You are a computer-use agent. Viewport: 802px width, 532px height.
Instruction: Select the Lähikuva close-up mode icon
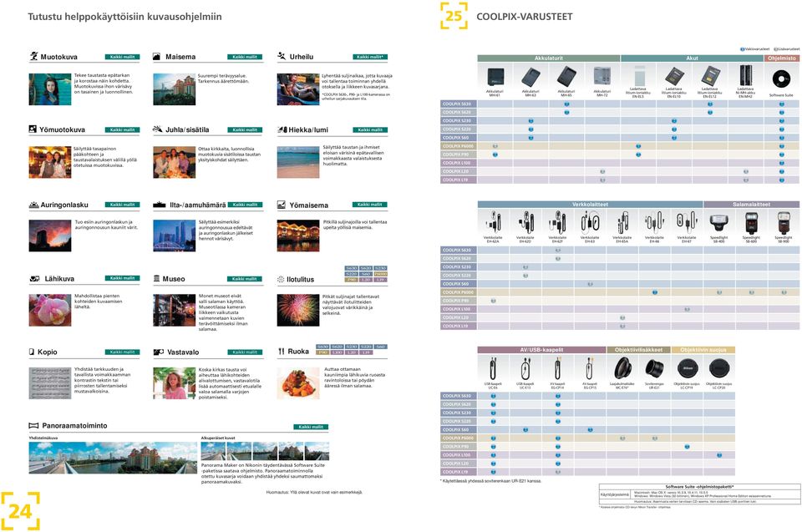point(34,279)
